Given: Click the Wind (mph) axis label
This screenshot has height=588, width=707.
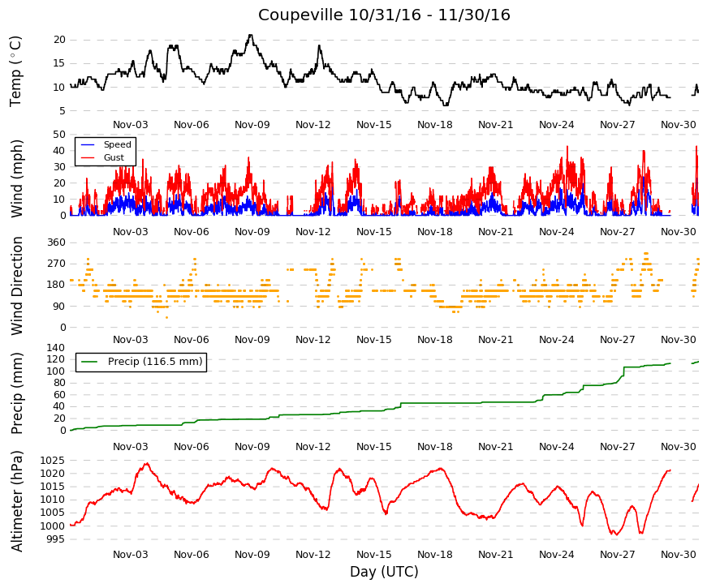Looking at the screenshot, I should click(x=17, y=179).
